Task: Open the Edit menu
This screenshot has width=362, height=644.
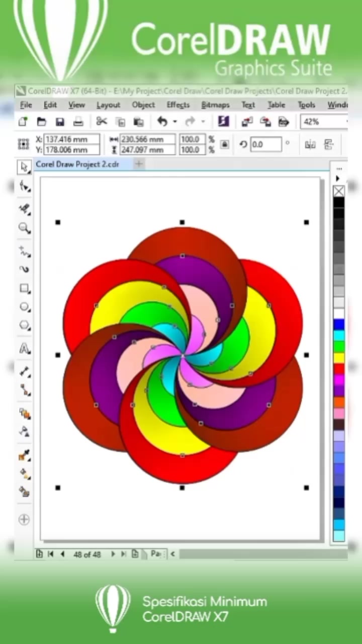Action: tap(50, 105)
